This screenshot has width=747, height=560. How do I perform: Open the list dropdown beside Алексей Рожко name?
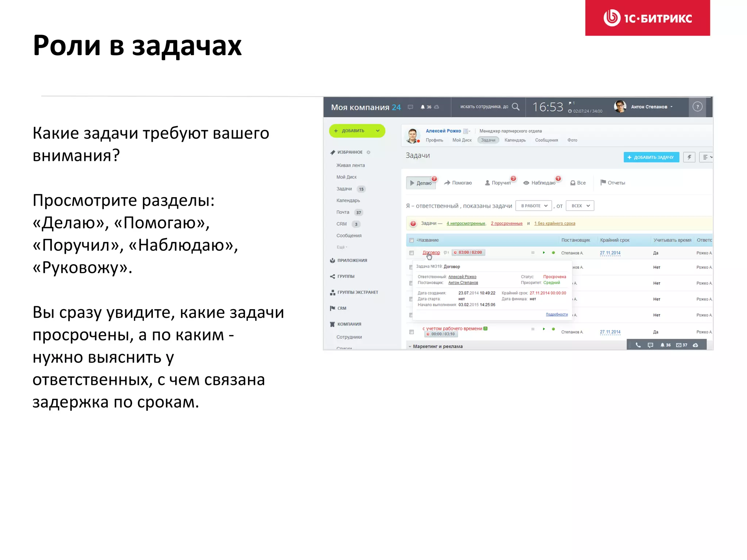(467, 131)
